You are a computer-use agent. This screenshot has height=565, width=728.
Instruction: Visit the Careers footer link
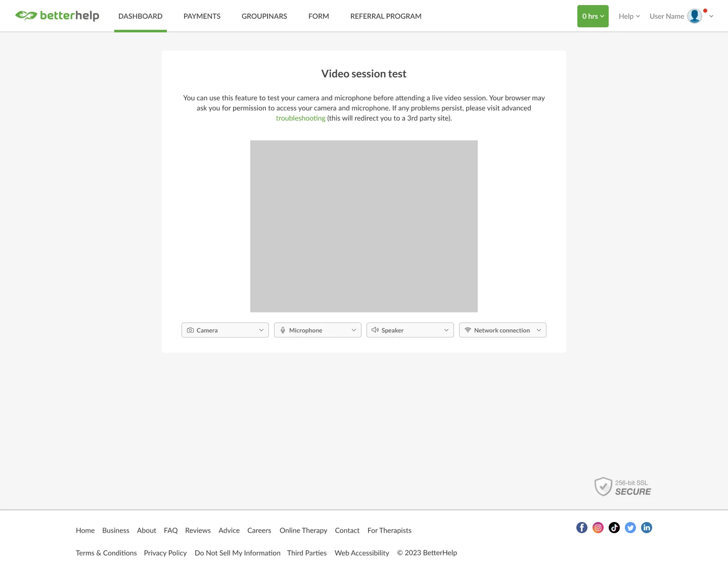[259, 531]
